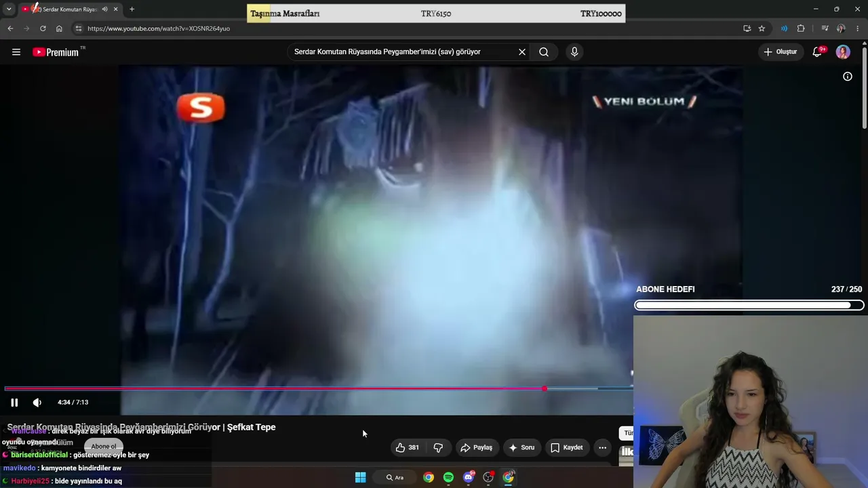Close the Serdar Komutan browser tab

tap(116, 9)
